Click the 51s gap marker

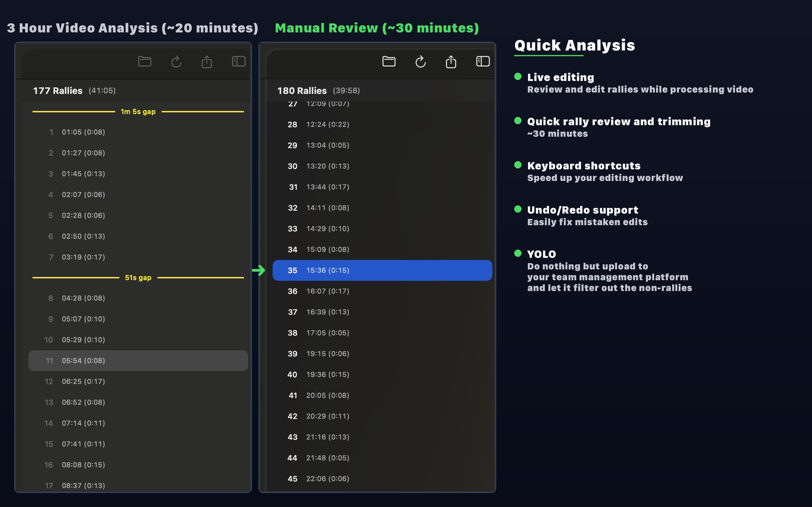click(138, 278)
